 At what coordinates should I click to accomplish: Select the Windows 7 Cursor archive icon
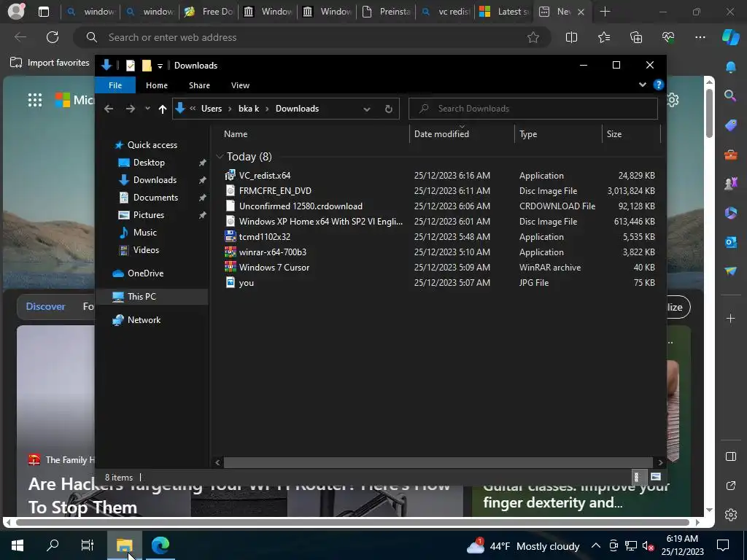(231, 267)
